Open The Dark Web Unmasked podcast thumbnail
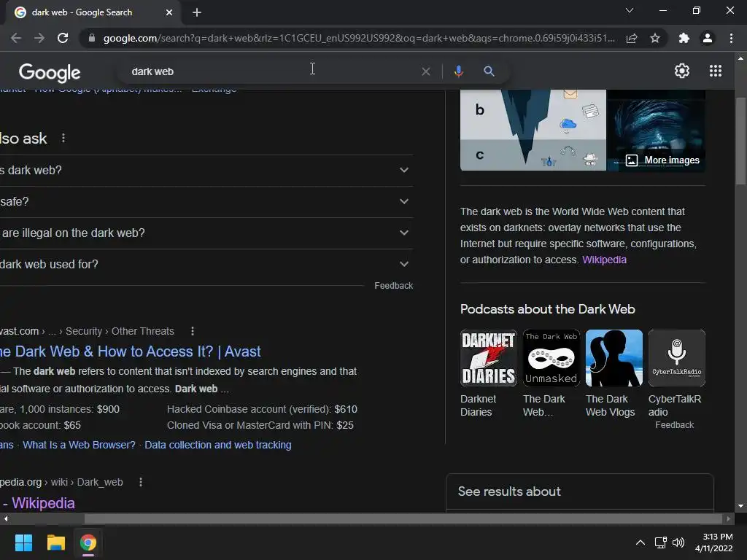Screen dimensions: 747x560 [551, 358]
